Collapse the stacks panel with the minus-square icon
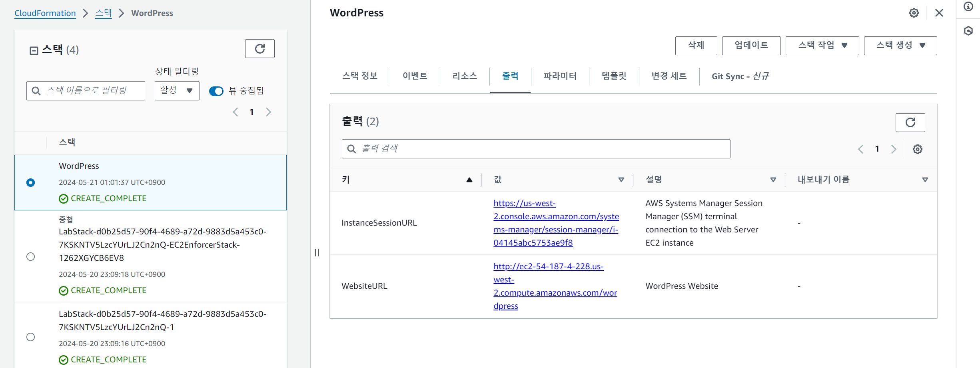This screenshot has height=368, width=980. pos(34,50)
